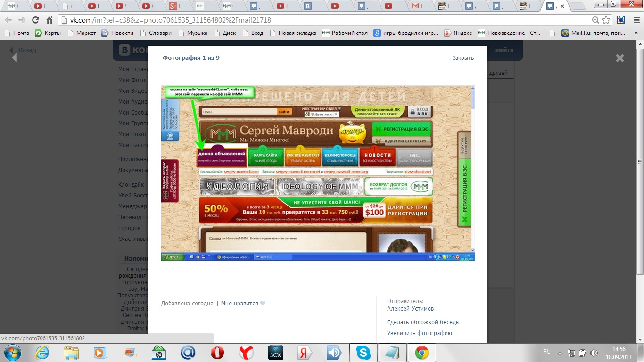The height and width of the screenshot is (362, 644).
Task: Click the zoom magnifier icon in address bar
Action: pyautogui.click(x=595, y=20)
